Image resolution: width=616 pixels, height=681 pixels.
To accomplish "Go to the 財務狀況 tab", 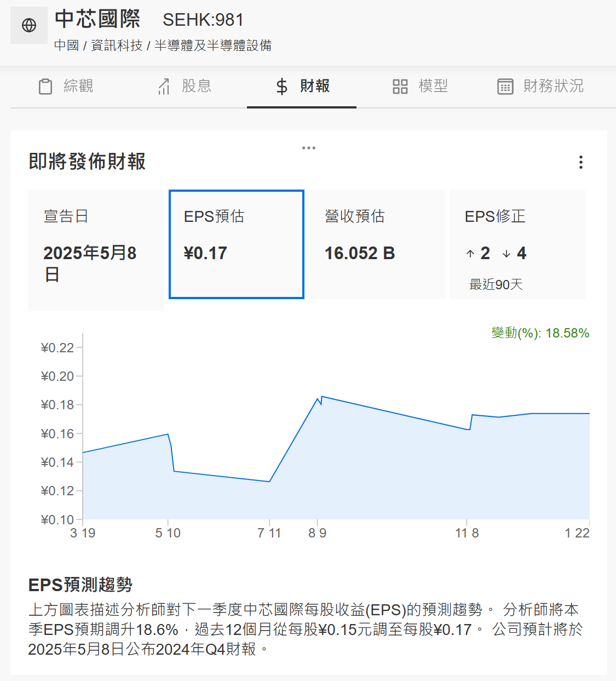I will [540, 86].
